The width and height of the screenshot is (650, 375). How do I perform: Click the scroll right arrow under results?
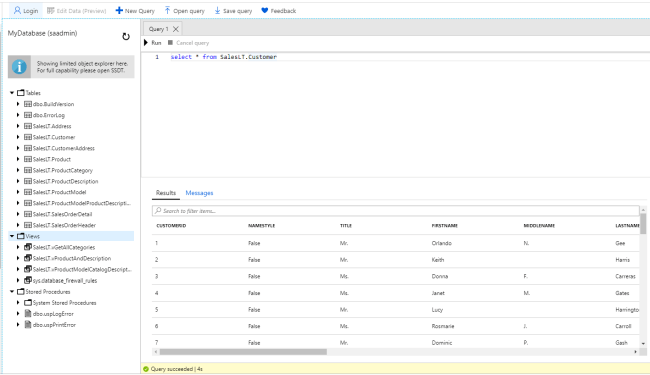click(x=635, y=352)
